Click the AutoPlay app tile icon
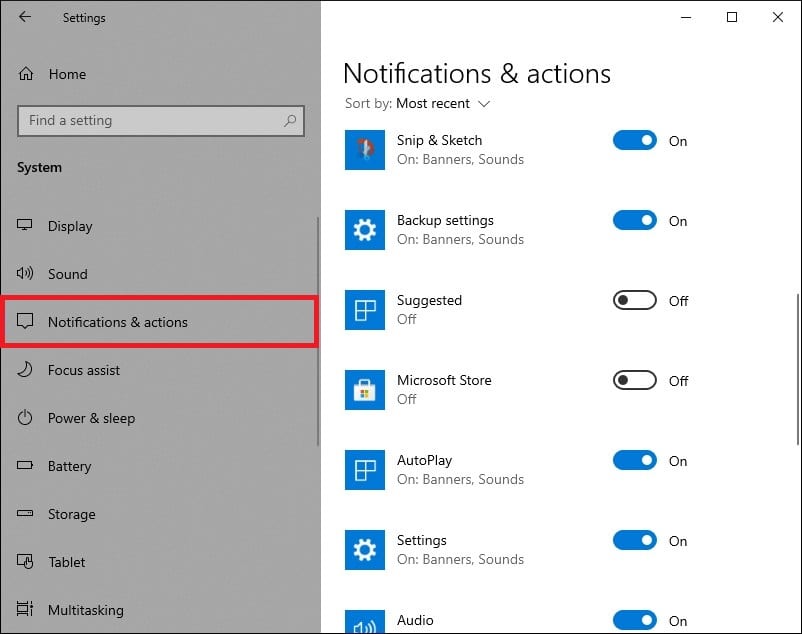 click(365, 470)
